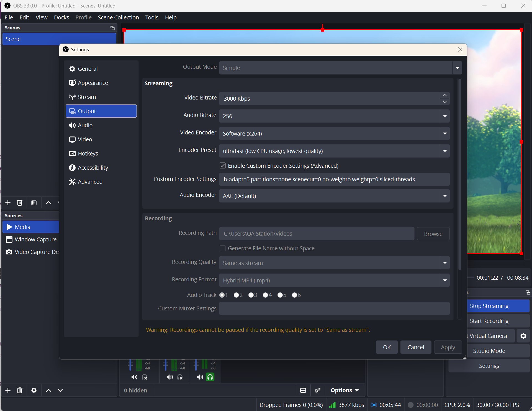Select Audio Track 5 radio button
This screenshot has height=411, width=532.
pos(280,295)
